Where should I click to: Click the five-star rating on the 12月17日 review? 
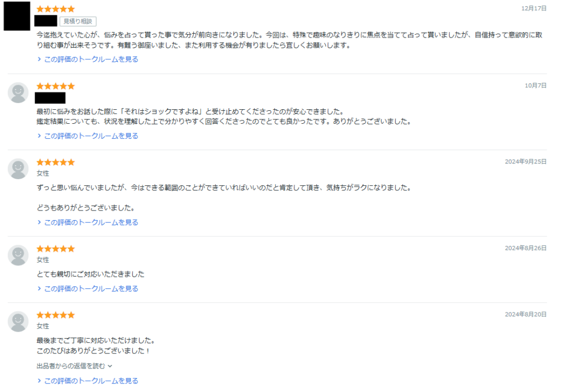click(55, 10)
